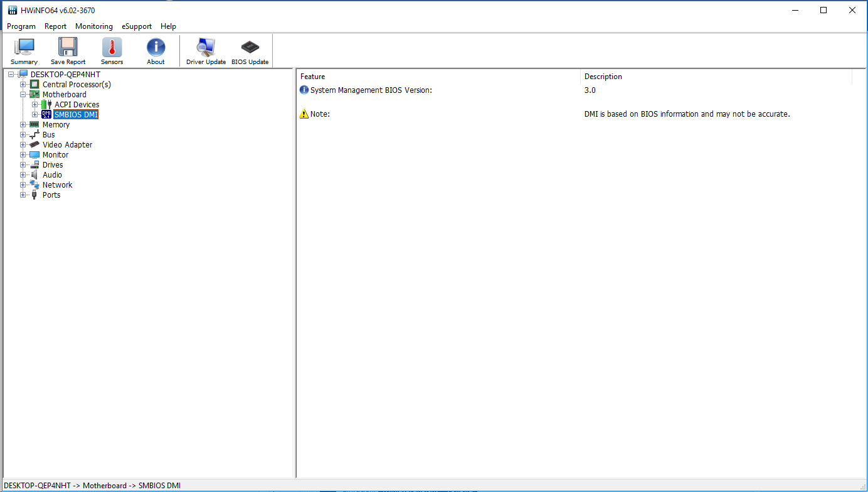The width and height of the screenshot is (868, 492).
Task: Expand the Audio node
Action: click(23, 175)
